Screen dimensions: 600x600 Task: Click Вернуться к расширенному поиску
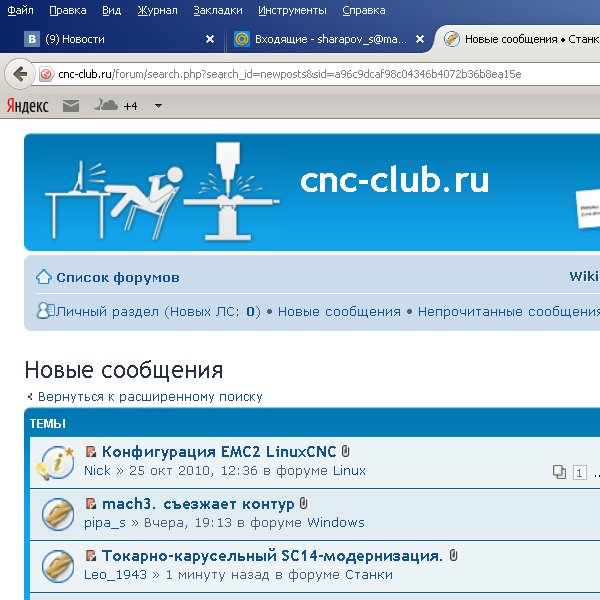150,396
